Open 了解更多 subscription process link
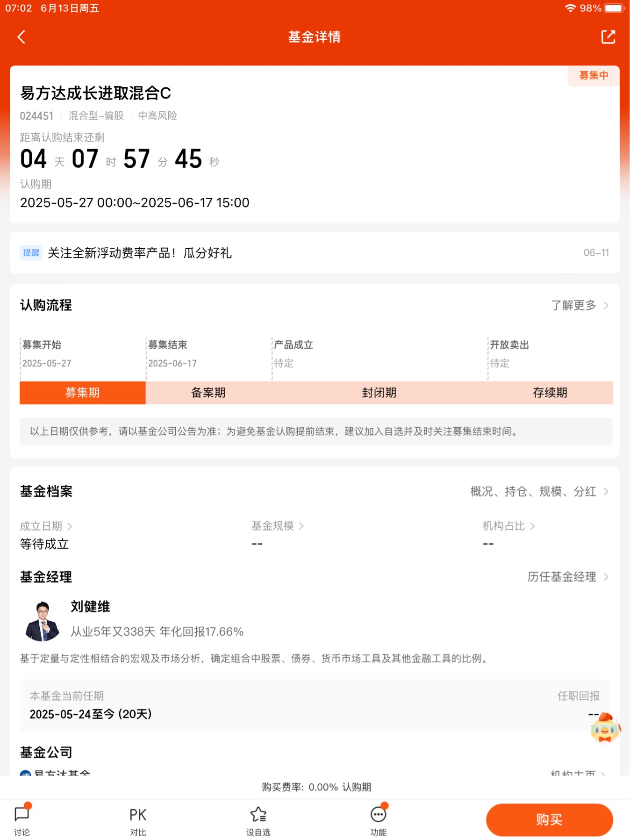This screenshot has width=630, height=840. click(x=580, y=305)
